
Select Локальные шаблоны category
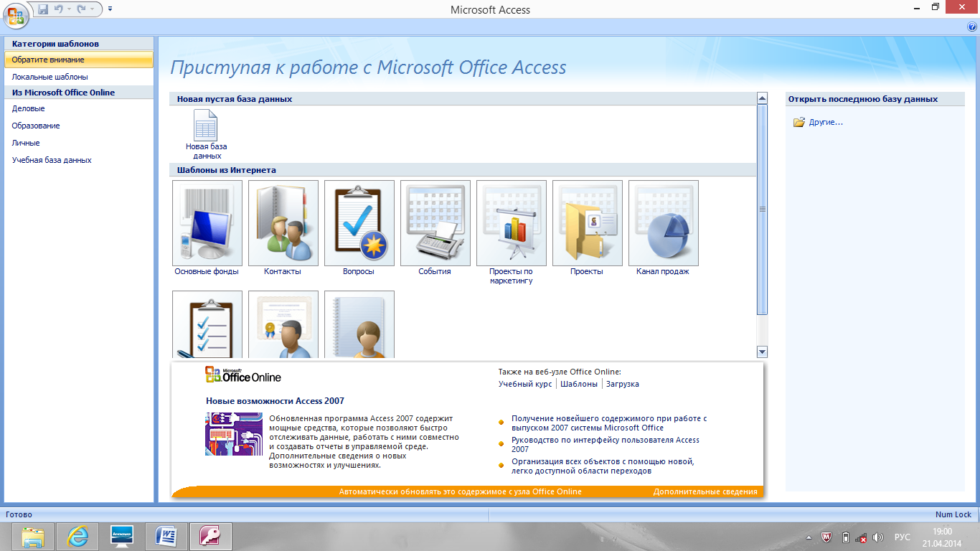click(x=78, y=77)
